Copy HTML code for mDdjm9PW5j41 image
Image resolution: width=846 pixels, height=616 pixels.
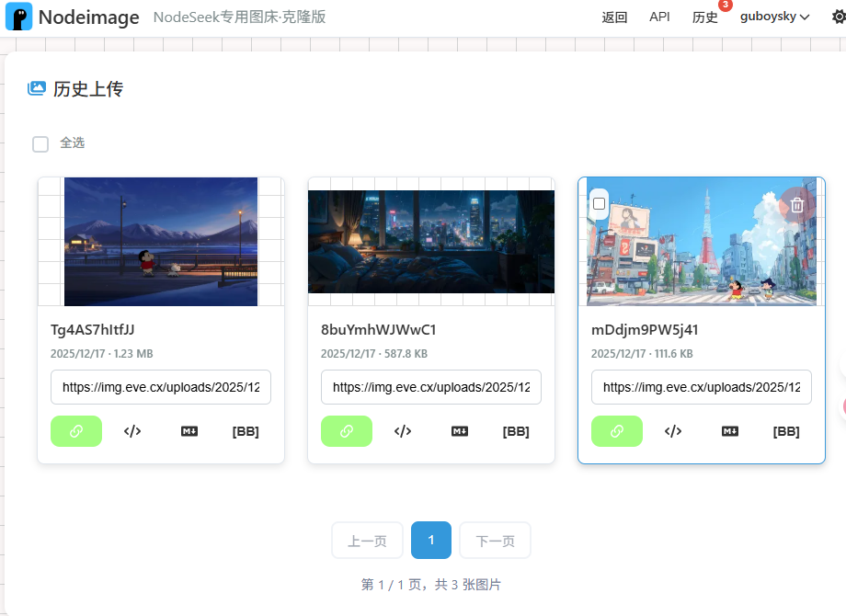(673, 431)
